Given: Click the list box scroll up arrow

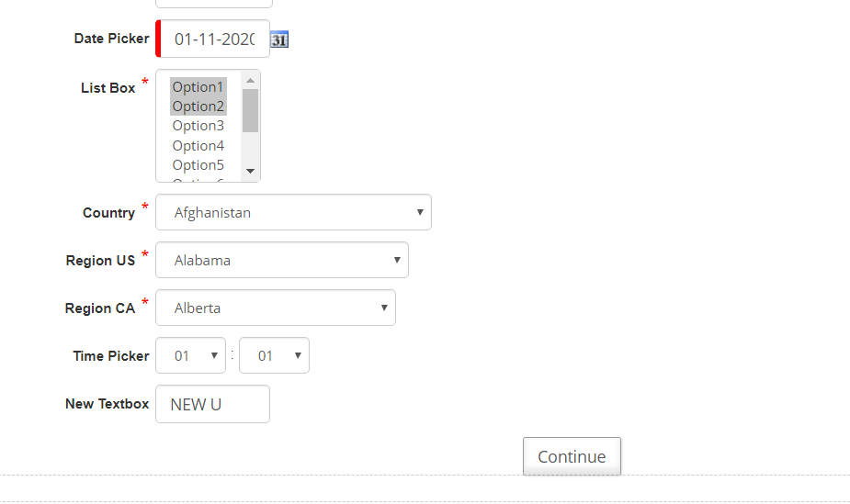Looking at the screenshot, I should click(250, 81).
